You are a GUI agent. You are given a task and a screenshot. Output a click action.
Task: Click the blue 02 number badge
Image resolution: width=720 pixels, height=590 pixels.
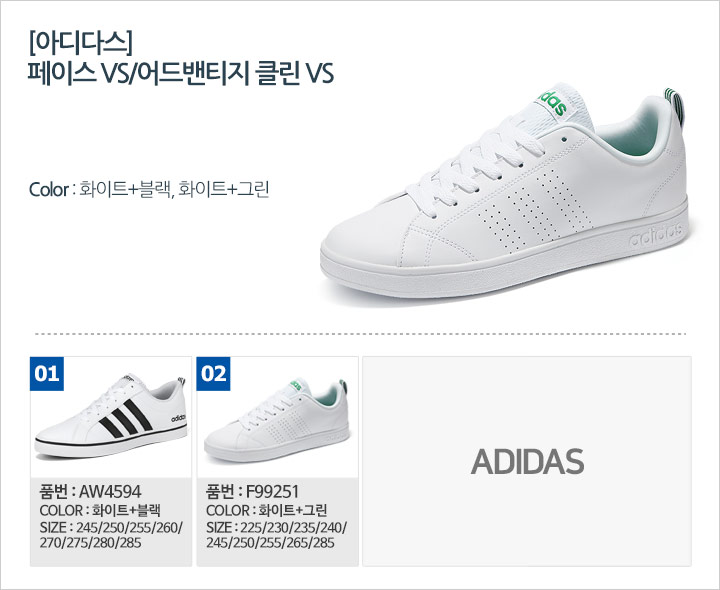214,374
